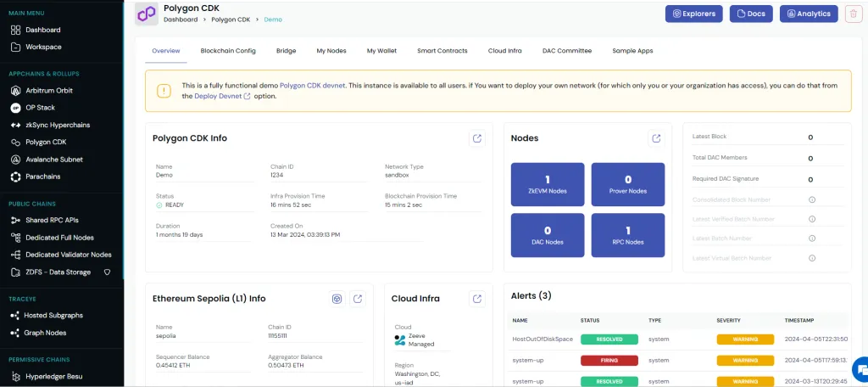Open external link icon in Nodes card

coord(656,138)
